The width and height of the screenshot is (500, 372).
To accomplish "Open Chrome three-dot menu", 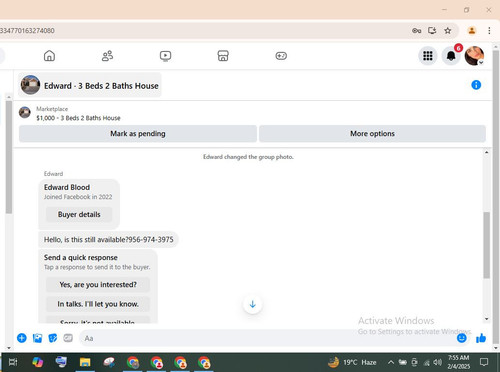I will point(489,31).
